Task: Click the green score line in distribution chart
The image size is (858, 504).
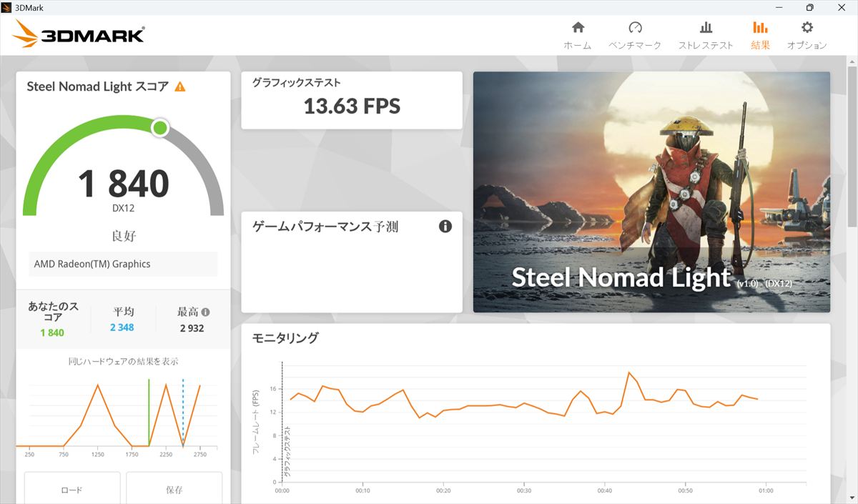Action: point(149,412)
